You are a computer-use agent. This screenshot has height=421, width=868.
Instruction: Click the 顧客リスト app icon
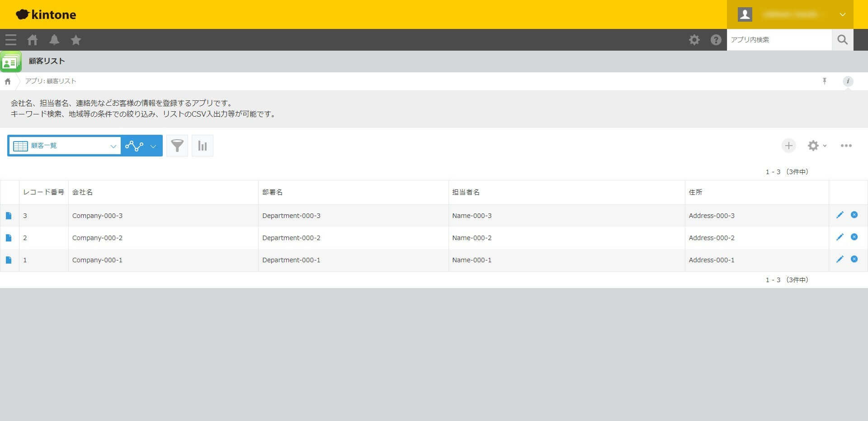coord(11,61)
